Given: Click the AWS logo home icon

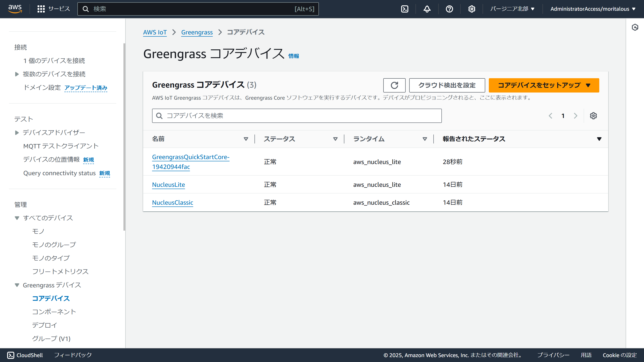Looking at the screenshot, I should pos(15,8).
